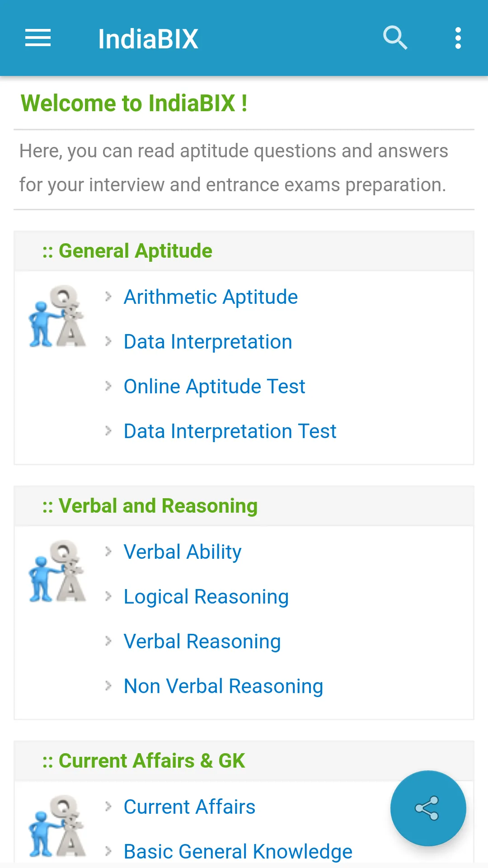Tap the floating share button
Image resolution: width=488 pixels, height=868 pixels.
point(427,808)
